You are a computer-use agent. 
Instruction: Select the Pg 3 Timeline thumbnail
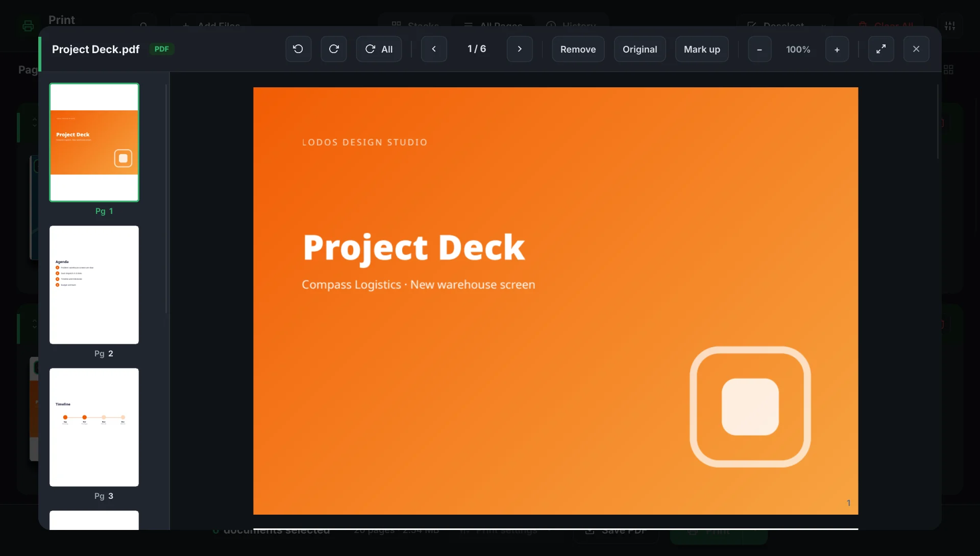click(94, 427)
